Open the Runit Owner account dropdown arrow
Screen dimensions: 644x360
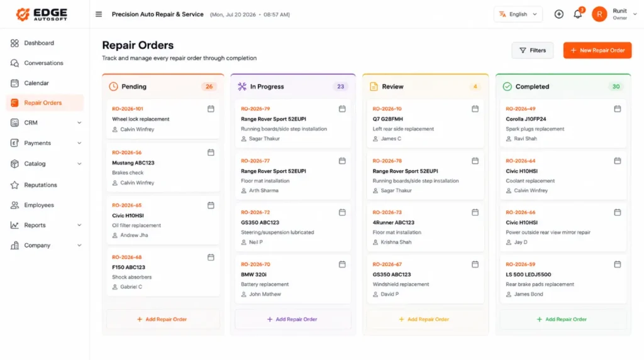tap(635, 14)
